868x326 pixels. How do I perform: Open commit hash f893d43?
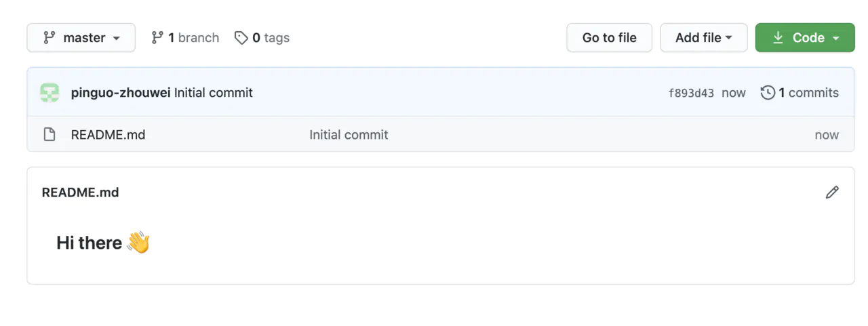(691, 94)
